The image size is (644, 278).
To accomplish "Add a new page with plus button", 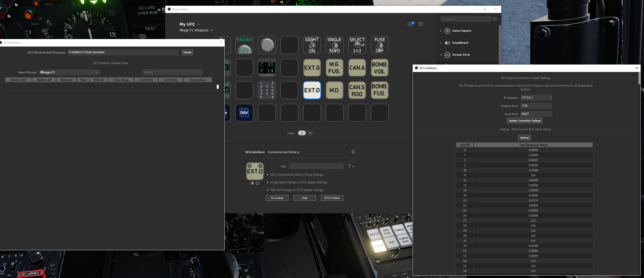I will point(310,133).
